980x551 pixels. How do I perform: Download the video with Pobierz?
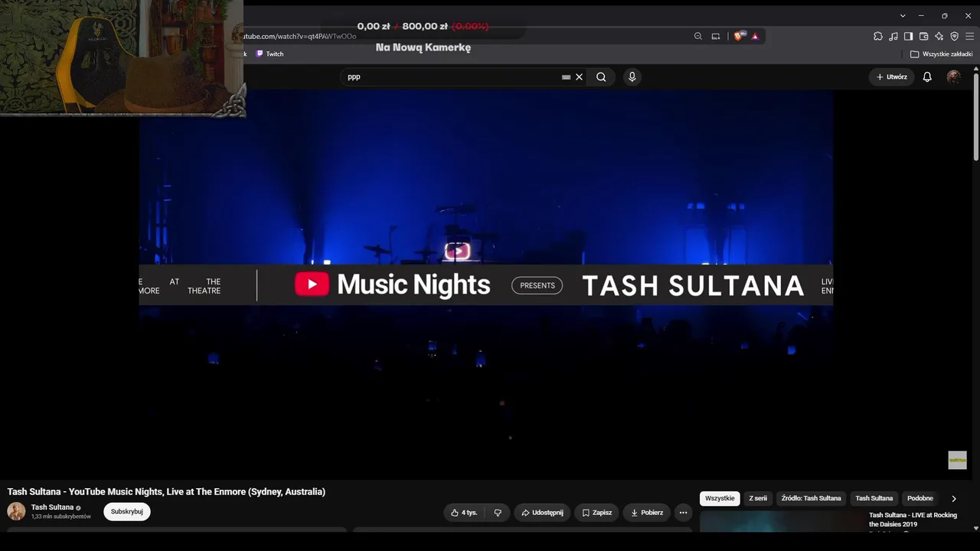(647, 513)
